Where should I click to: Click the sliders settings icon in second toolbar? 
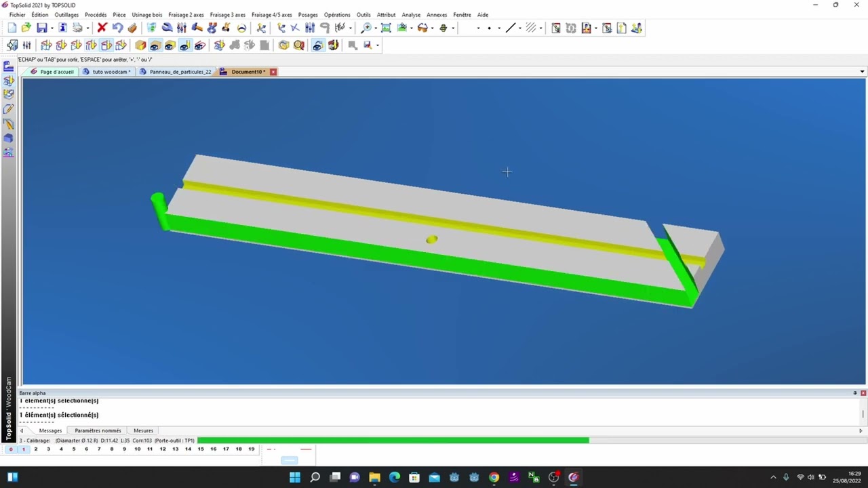pyautogui.click(x=27, y=45)
